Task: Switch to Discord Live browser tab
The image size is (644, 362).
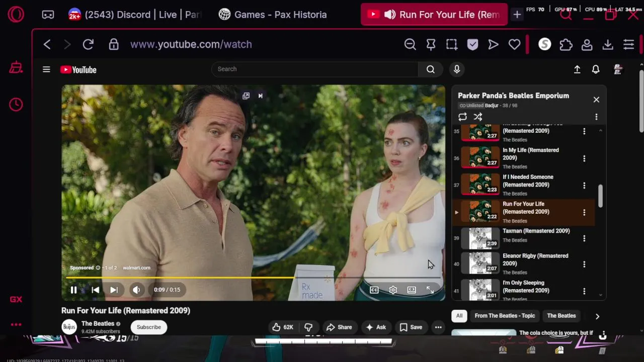Action: click(x=135, y=15)
